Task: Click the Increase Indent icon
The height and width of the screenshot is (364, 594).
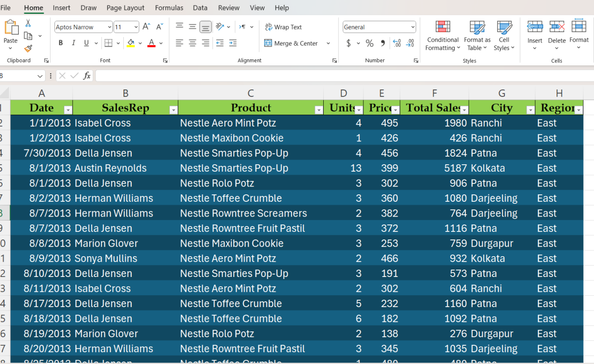Action: (232, 43)
